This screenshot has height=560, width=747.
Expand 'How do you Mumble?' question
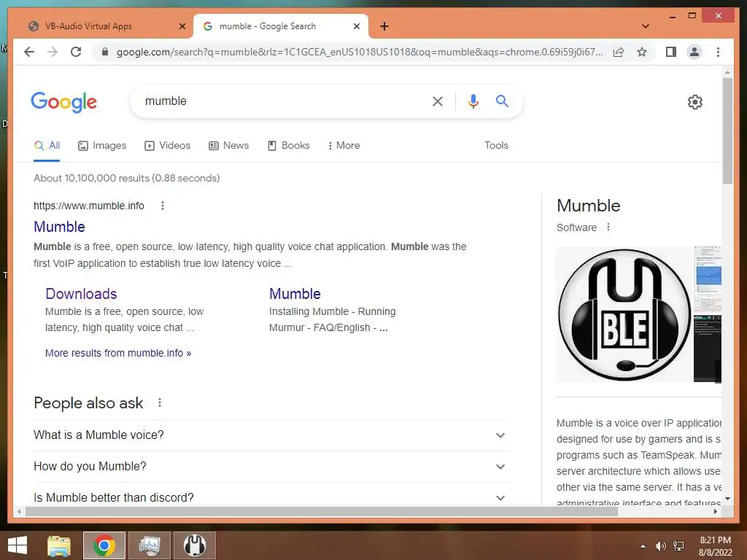tap(271, 467)
